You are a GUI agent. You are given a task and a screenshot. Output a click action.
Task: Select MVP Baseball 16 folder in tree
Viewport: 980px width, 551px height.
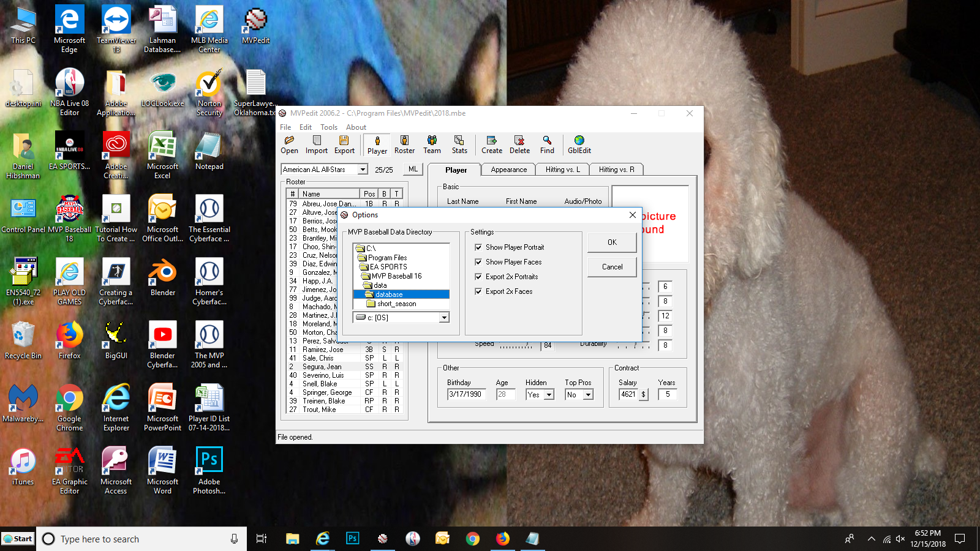(392, 276)
